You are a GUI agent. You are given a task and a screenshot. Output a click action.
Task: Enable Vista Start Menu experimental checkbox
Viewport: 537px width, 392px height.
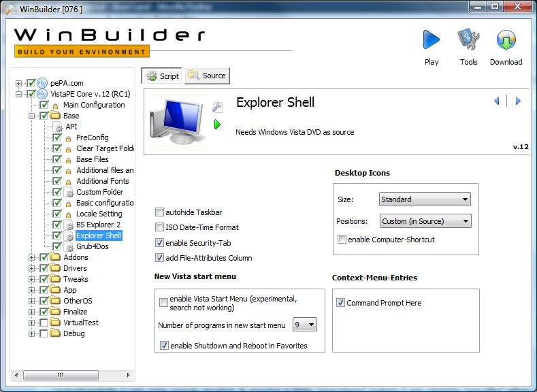tap(164, 303)
